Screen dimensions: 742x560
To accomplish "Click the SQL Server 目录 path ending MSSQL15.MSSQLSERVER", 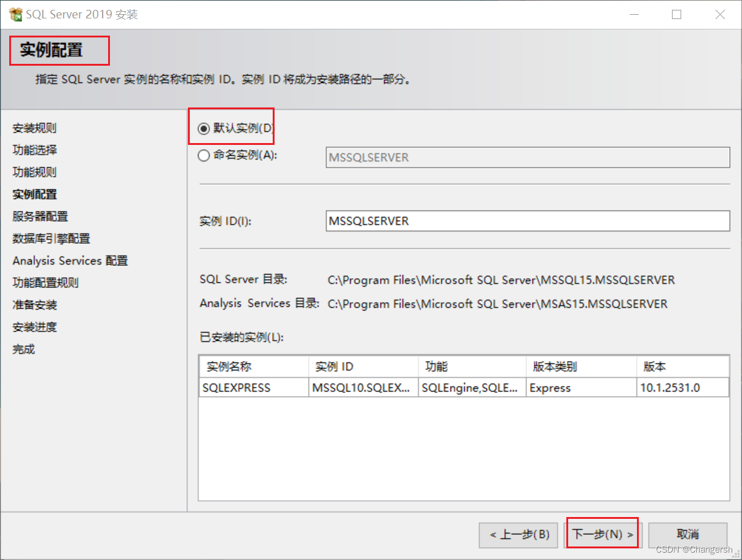I will click(x=501, y=281).
